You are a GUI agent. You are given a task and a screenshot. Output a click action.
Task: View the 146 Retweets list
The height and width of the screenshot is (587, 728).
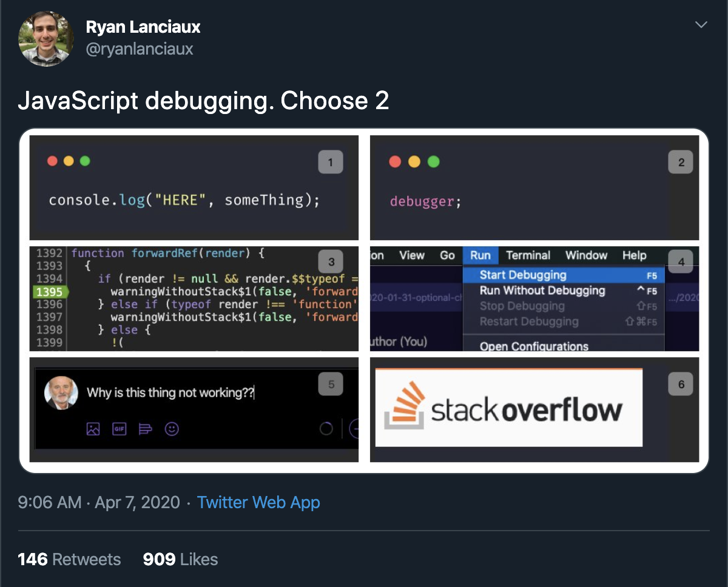69,559
